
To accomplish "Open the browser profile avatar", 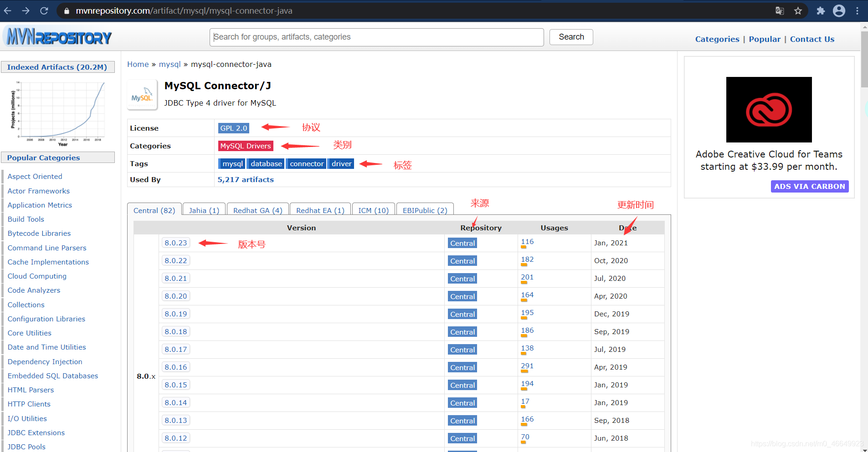I will [839, 10].
